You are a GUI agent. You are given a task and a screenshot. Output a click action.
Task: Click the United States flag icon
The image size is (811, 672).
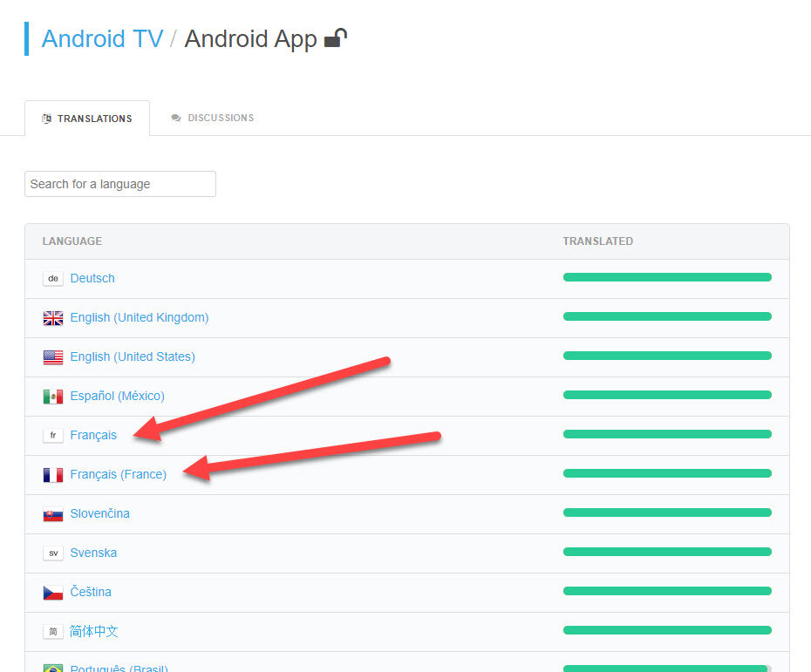click(53, 357)
